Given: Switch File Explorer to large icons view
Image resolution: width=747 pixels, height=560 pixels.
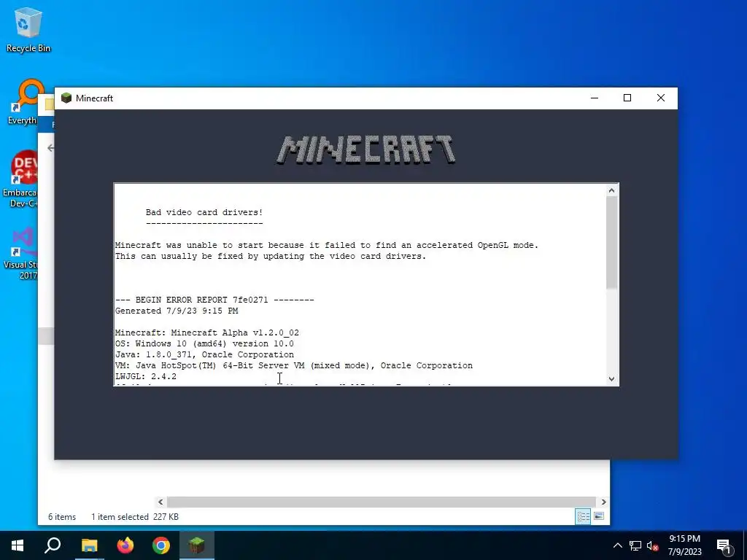Looking at the screenshot, I should pos(599,517).
